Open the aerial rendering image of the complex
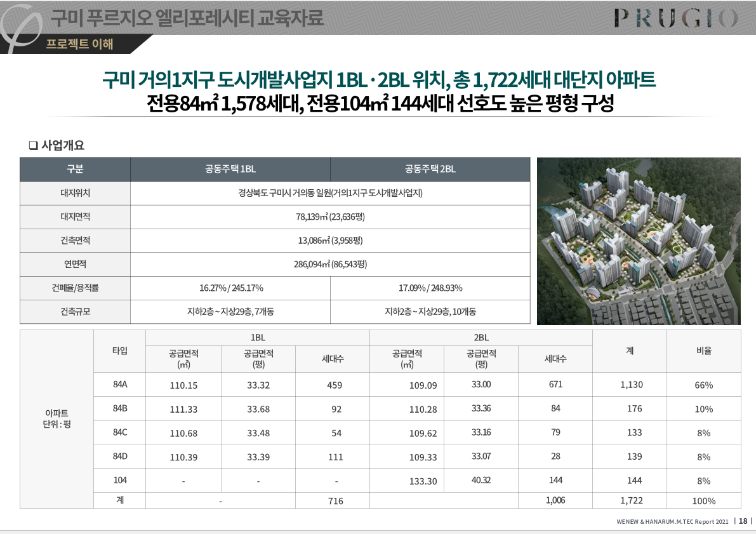This screenshot has width=756, height=534. click(639, 241)
